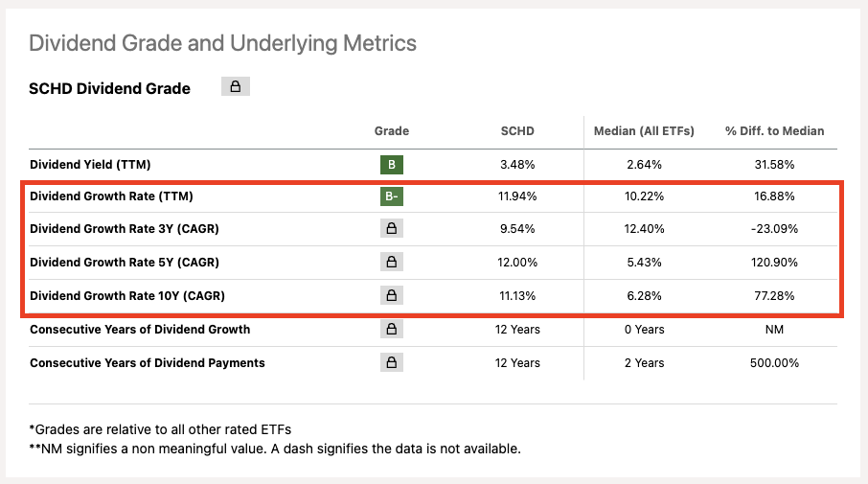The height and width of the screenshot is (484, 868).
Task: Select the 77.28% diff value
Action: click(774, 296)
